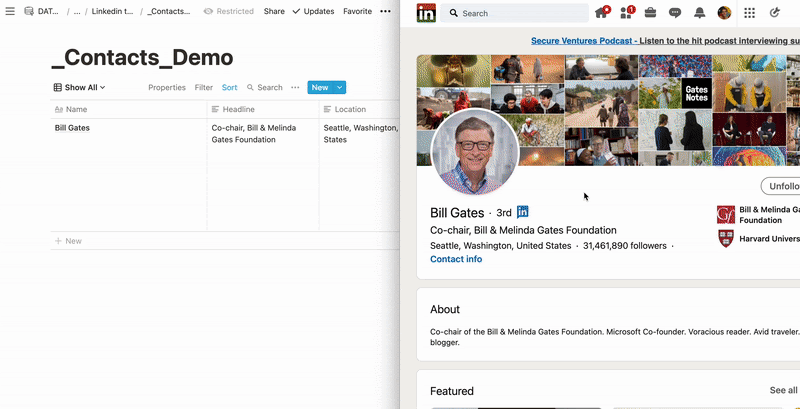The image size is (800, 409).
Task: Open the Sort option
Action: click(230, 87)
